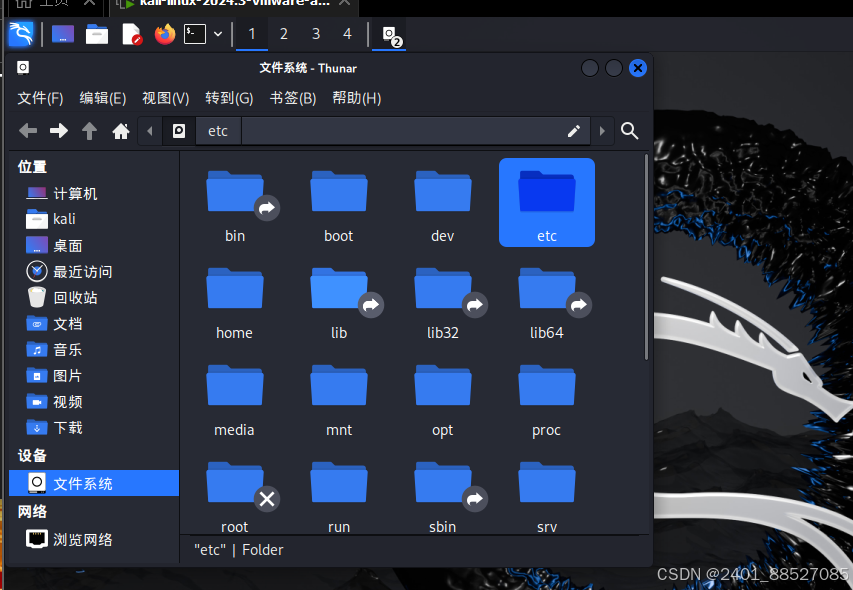Open the search magnifier icon
853x590 pixels.
click(x=629, y=131)
